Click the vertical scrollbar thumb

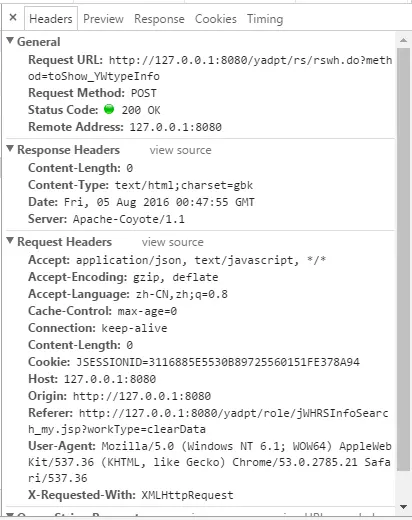pos(403,259)
